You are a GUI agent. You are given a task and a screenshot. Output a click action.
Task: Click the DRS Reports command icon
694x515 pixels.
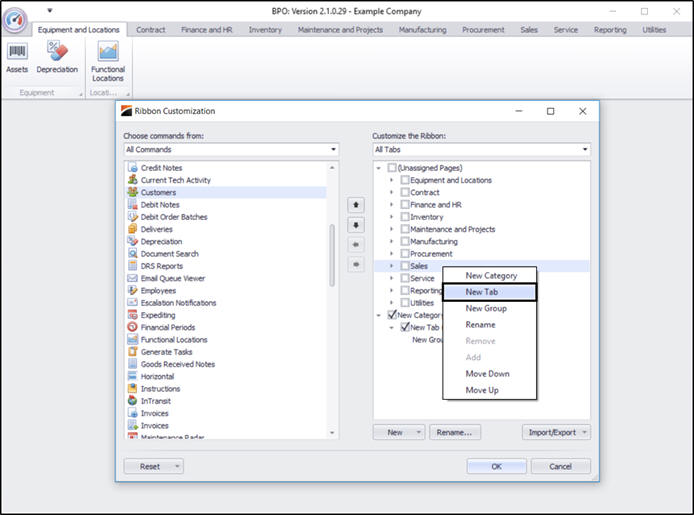pos(132,266)
